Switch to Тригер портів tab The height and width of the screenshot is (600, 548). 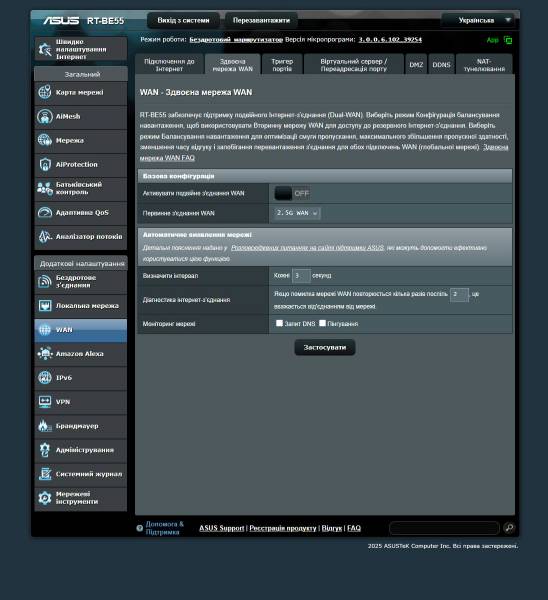click(282, 65)
